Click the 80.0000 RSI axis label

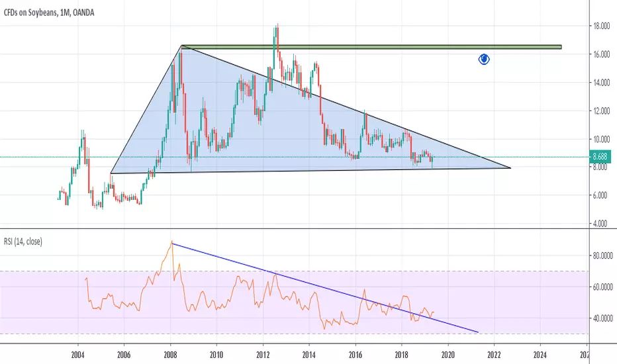coord(603,255)
